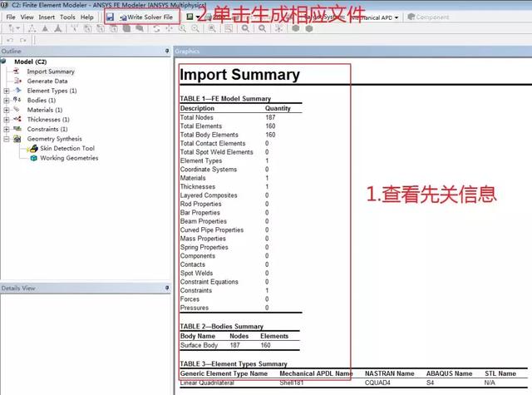The height and width of the screenshot is (395, 532).
Task: Click the Zoom in magnifier icon
Action: [x=182, y=28]
